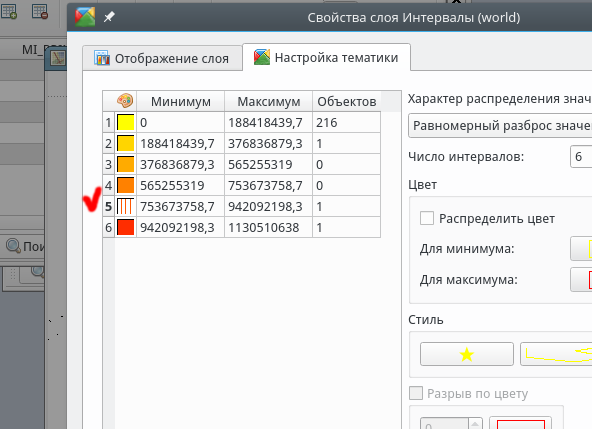Click the layer properties app icon in title bar
This screenshot has height=429, width=592.
tap(85, 17)
